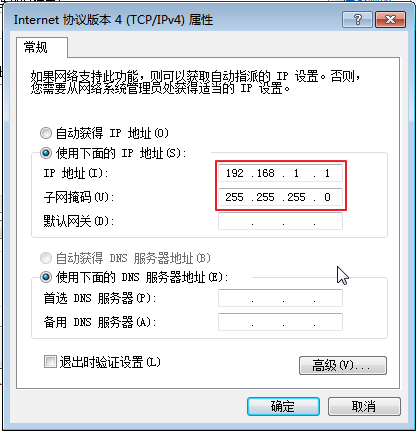The image size is (416, 431).
Task: Select 自动获得 IP 地址 radio button
Action: click(46, 133)
